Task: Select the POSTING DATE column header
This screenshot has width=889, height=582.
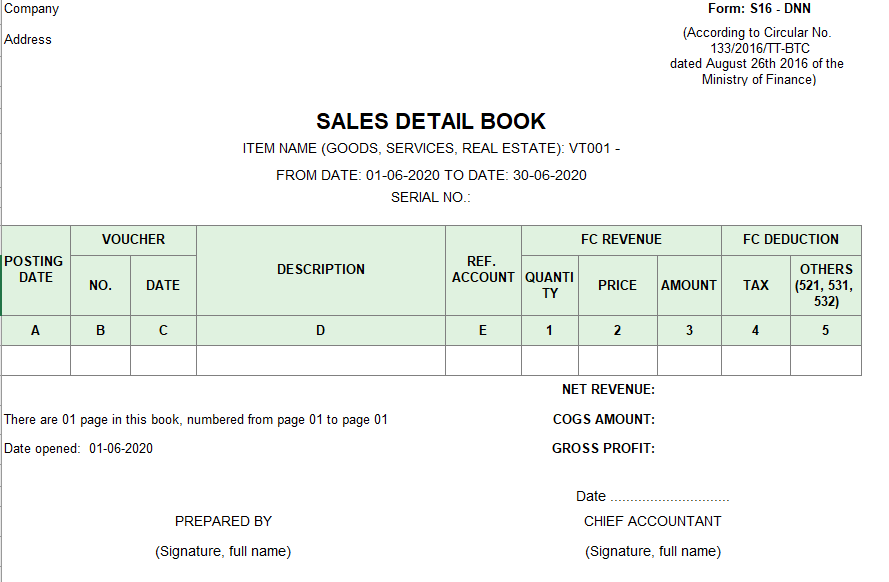Action: pyautogui.click(x=35, y=269)
